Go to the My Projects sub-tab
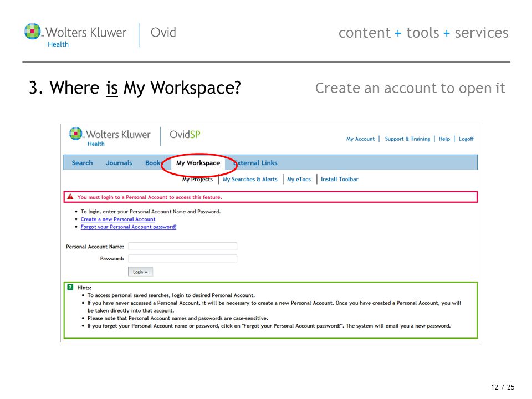 pyautogui.click(x=197, y=179)
